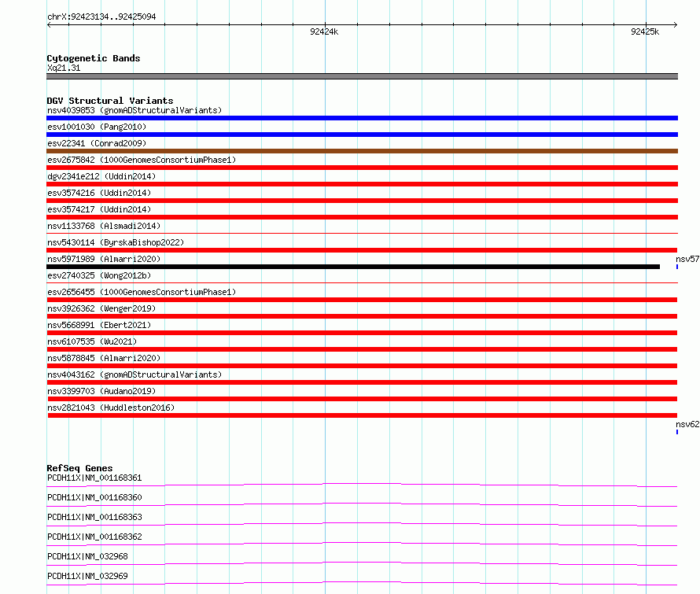Click the black bar for nsv5971989
The image size is (700, 594).
click(353, 267)
